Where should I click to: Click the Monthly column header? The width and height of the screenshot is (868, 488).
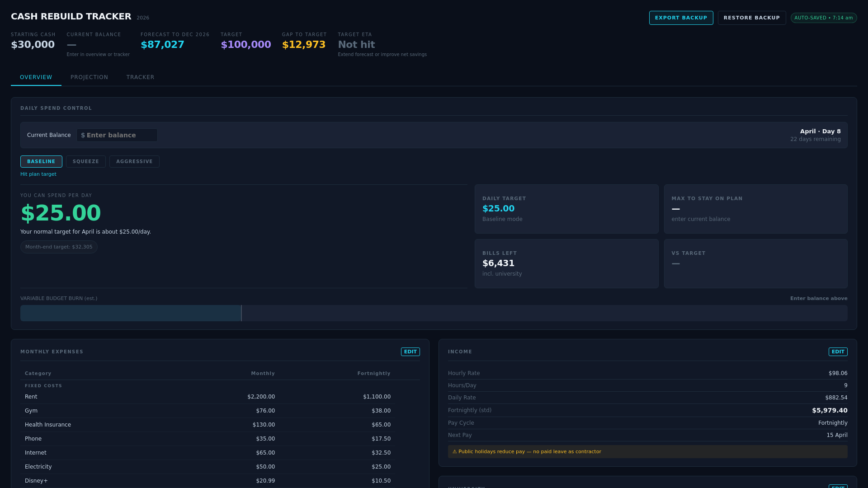263,374
